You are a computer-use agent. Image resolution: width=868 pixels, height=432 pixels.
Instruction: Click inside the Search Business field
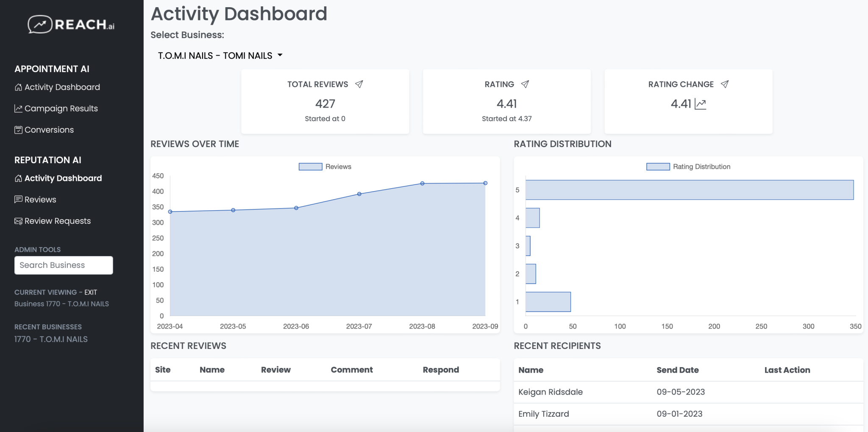[63, 265]
